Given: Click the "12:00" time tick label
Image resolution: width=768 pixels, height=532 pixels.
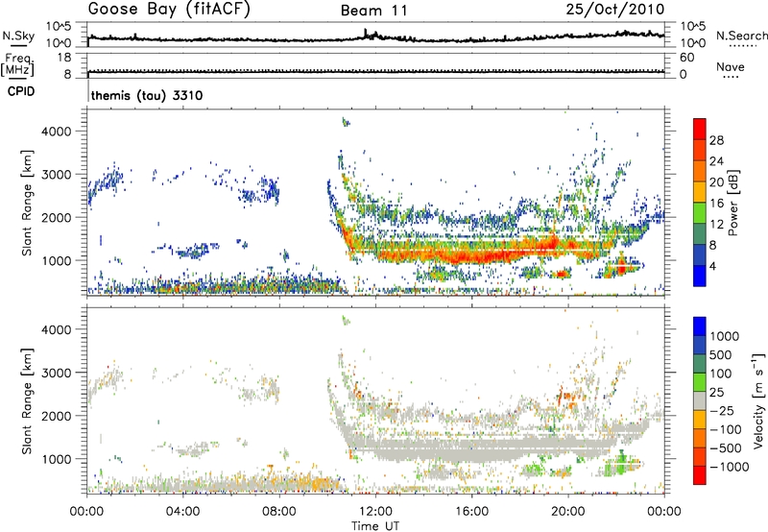Looking at the screenshot, I should pos(375,512).
